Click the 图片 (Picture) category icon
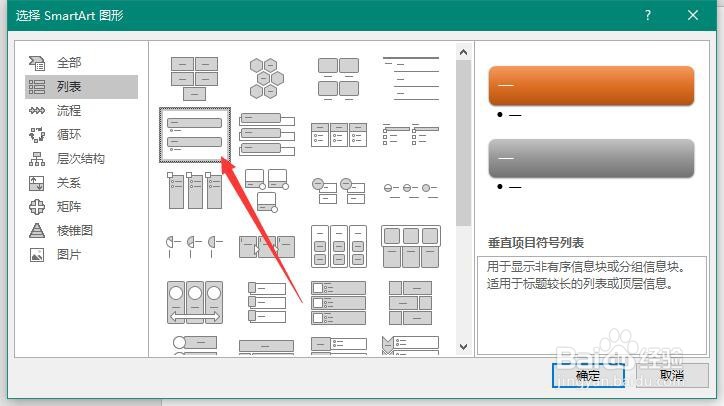Image resolution: width=724 pixels, height=406 pixels. pyautogui.click(x=37, y=255)
